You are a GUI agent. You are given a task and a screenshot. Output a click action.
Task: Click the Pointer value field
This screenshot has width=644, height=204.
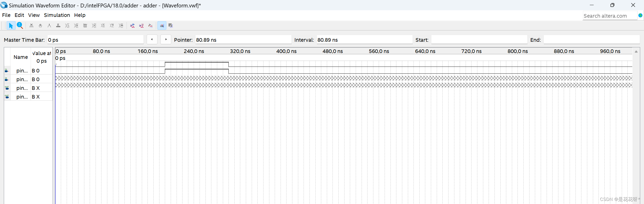tap(243, 40)
